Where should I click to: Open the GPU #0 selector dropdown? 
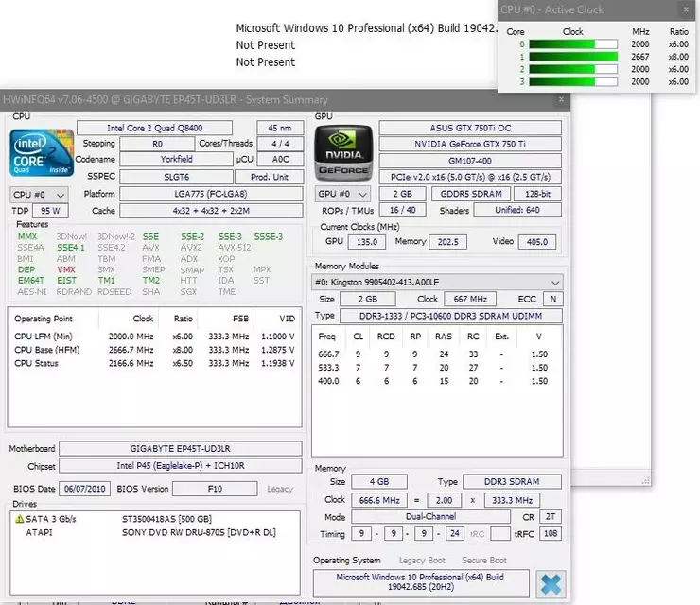click(x=342, y=194)
